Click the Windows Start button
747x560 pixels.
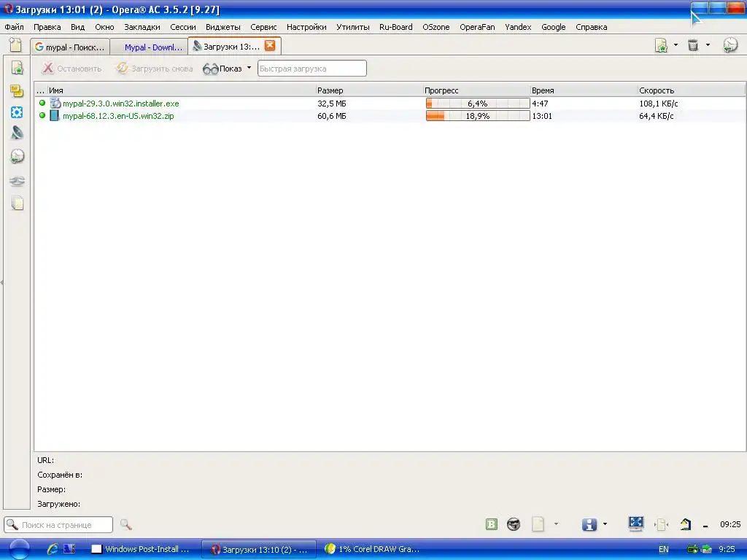point(20,549)
